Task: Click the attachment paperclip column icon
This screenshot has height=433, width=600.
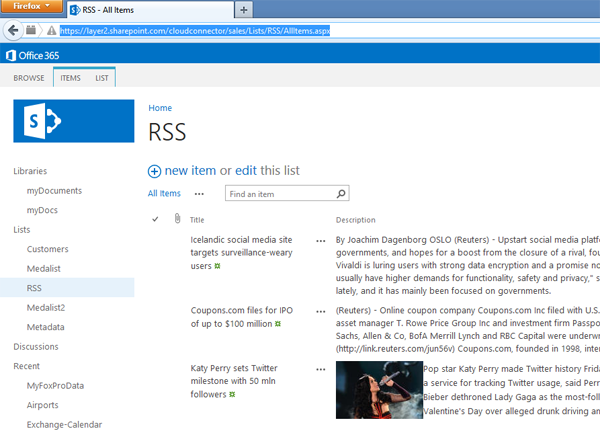Action: (176, 220)
